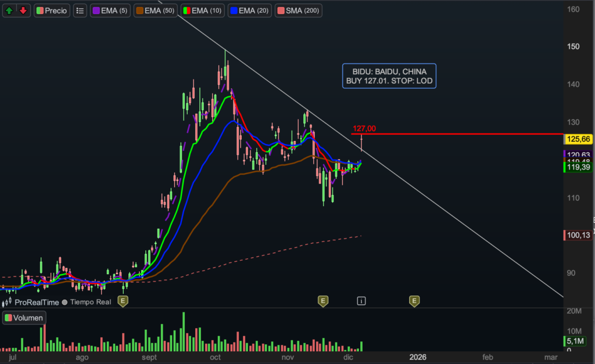Open the Volumen panel settings
The width and height of the screenshot is (595, 364).
point(24,318)
